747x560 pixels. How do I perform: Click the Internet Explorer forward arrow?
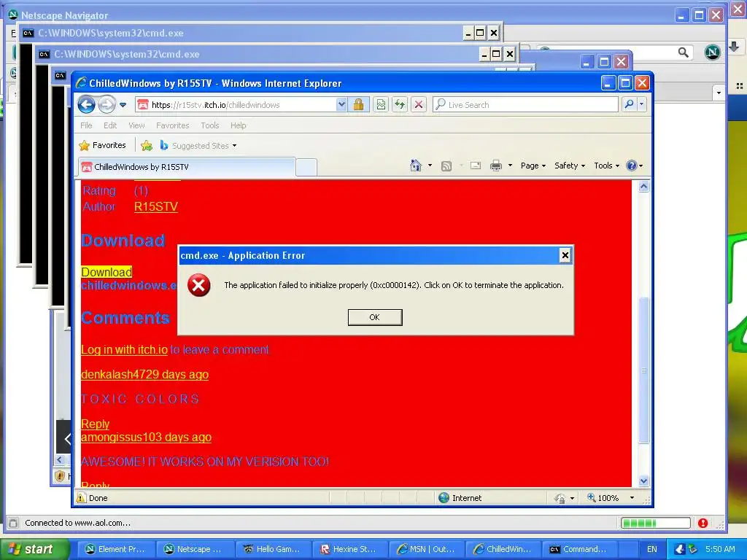[x=107, y=104]
